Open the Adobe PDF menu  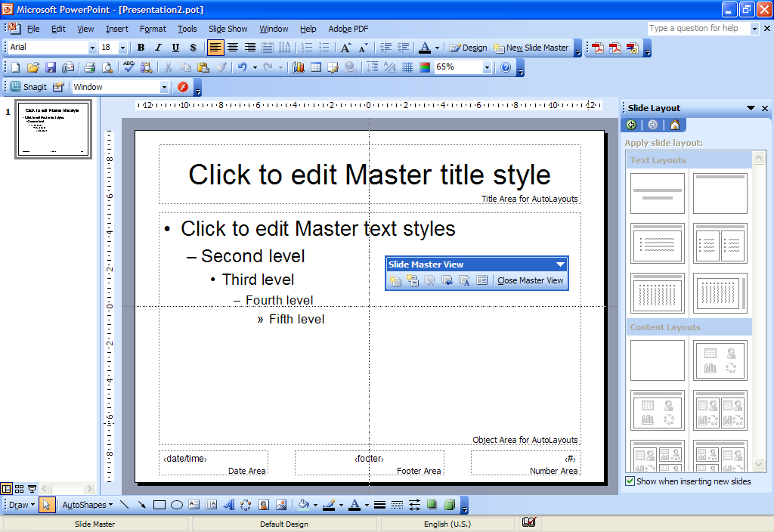click(348, 29)
